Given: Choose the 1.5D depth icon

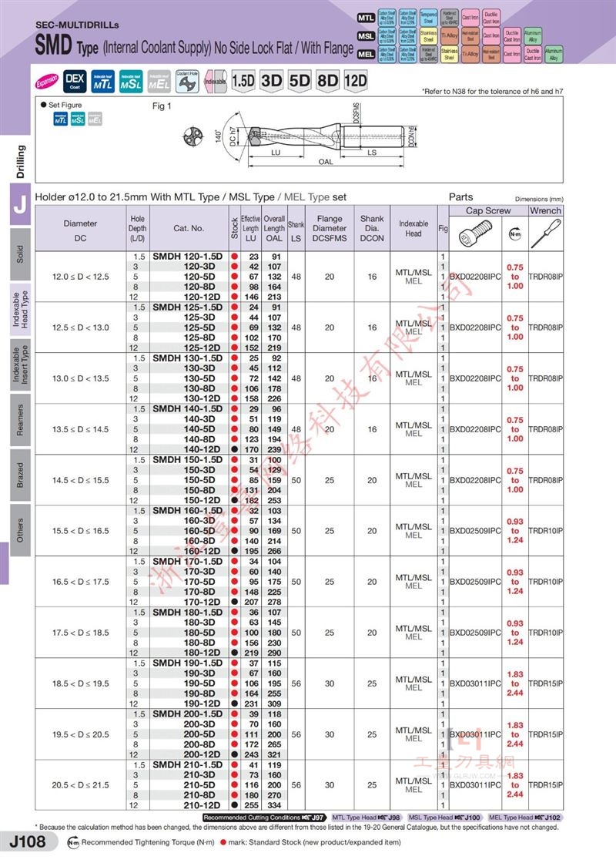Looking at the screenshot, I should [x=243, y=81].
